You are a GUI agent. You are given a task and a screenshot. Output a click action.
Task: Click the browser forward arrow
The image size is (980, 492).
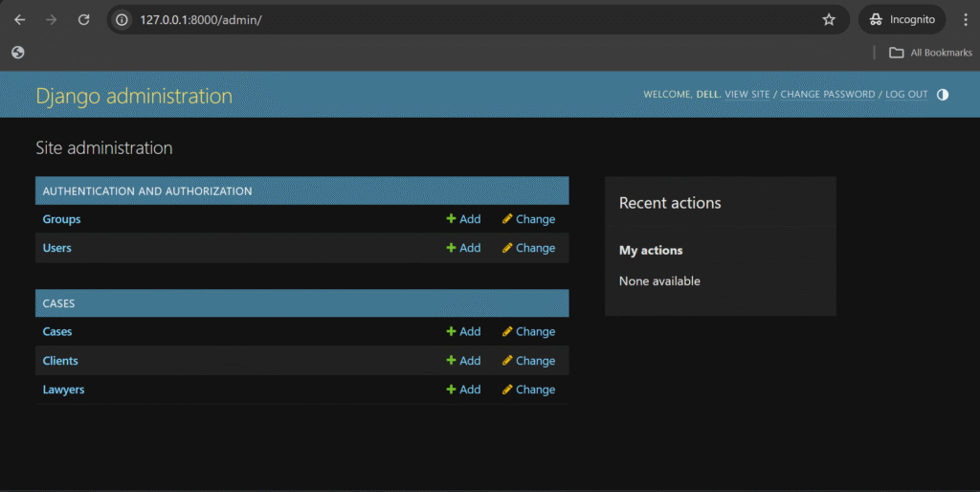[x=52, y=20]
